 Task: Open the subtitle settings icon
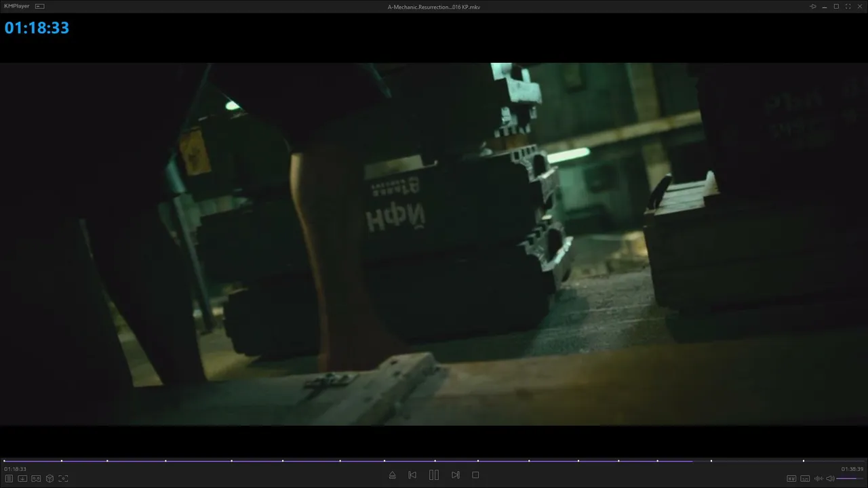805,479
